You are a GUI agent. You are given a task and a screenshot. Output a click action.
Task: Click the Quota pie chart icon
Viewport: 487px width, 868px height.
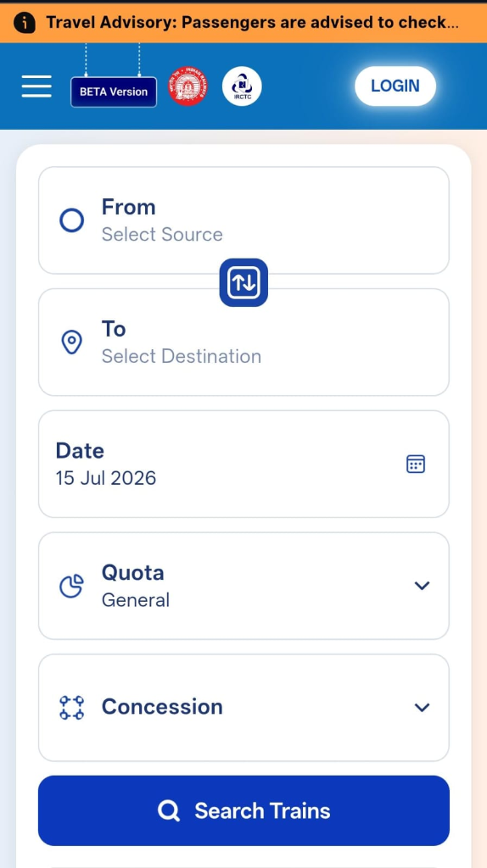coord(71,586)
